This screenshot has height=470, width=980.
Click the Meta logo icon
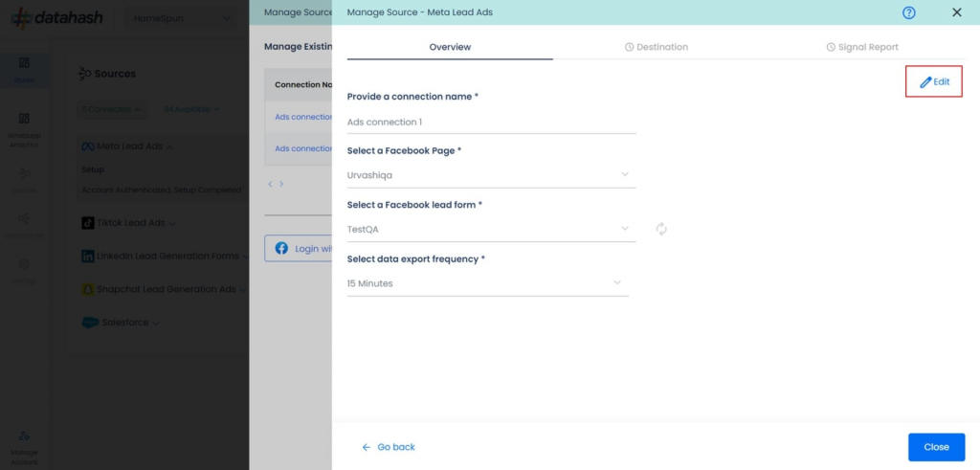pyautogui.click(x=87, y=146)
